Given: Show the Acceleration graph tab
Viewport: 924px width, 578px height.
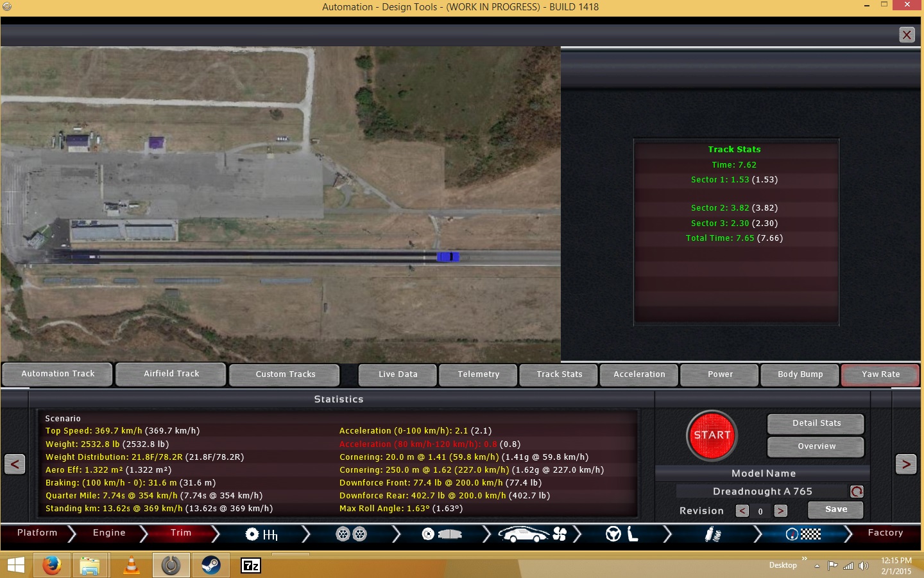Looking at the screenshot, I should click(x=639, y=374).
